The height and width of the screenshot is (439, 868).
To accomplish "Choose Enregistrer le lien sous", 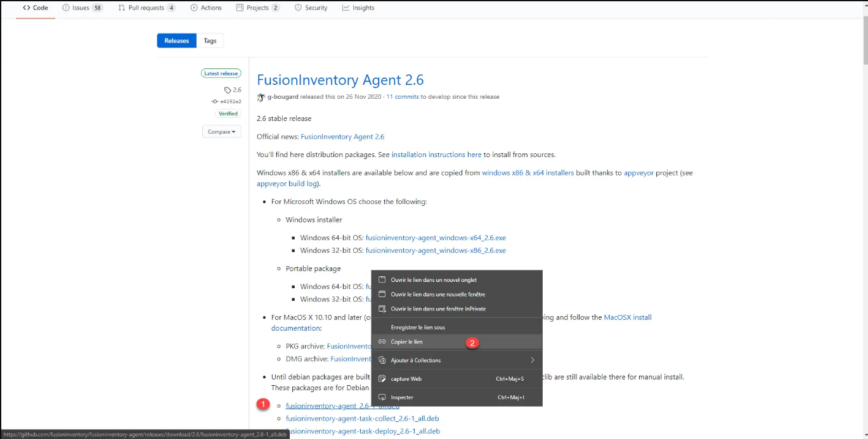I will (418, 328).
